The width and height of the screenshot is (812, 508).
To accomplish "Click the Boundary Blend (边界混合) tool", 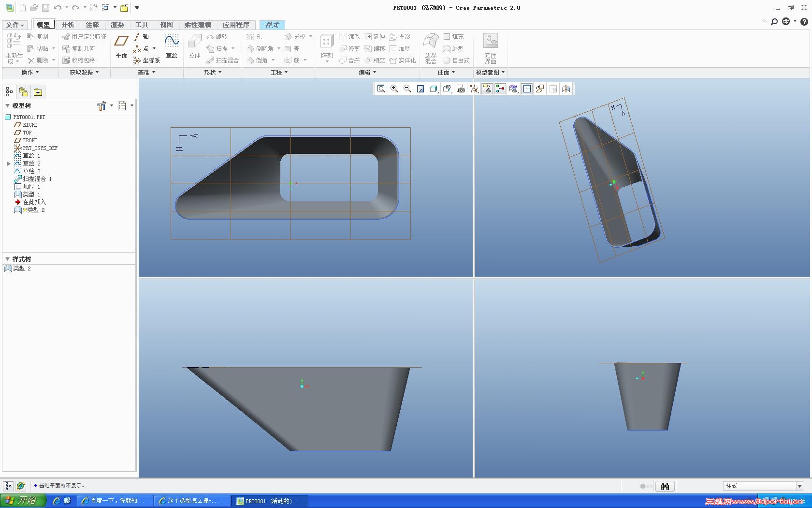I will (x=431, y=48).
